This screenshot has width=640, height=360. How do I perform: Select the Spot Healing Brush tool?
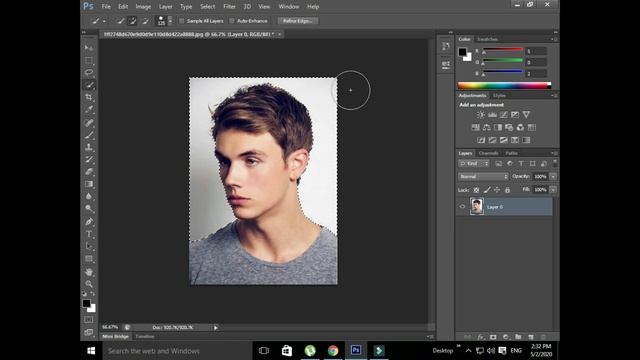89,122
